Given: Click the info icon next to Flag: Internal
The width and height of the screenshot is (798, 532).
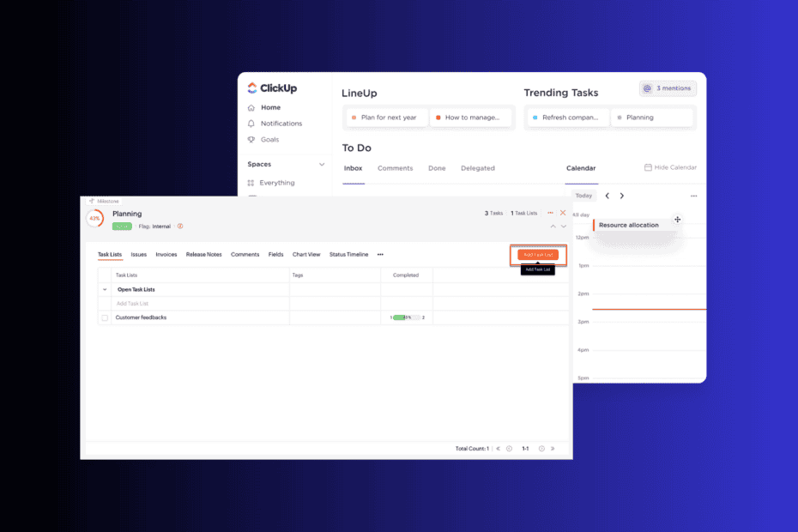Looking at the screenshot, I should pyautogui.click(x=180, y=226).
